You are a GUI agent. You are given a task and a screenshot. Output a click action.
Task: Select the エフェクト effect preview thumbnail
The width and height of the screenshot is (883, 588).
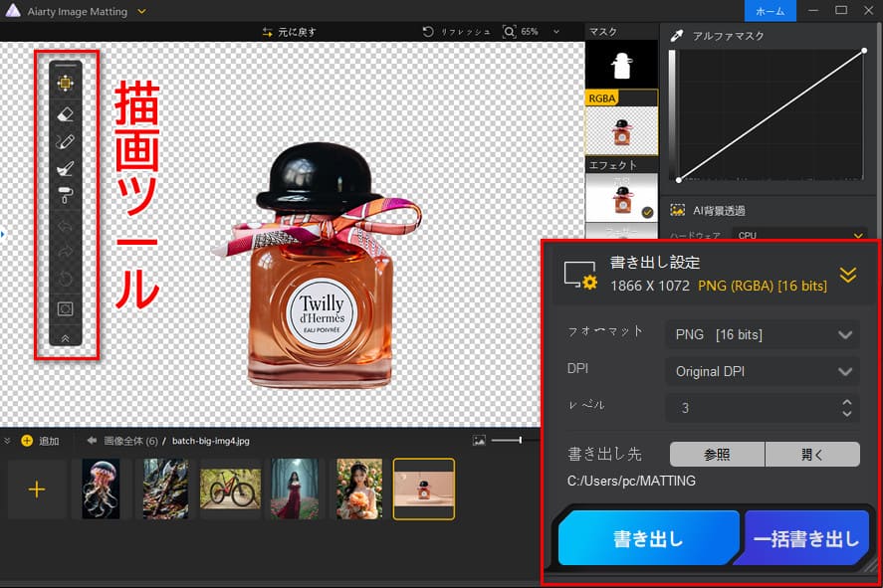(621, 198)
